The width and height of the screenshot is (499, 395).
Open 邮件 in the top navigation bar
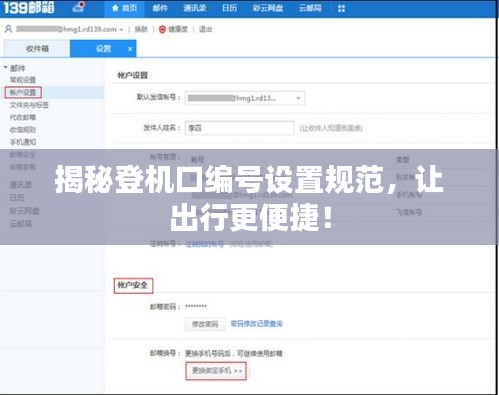(160, 8)
